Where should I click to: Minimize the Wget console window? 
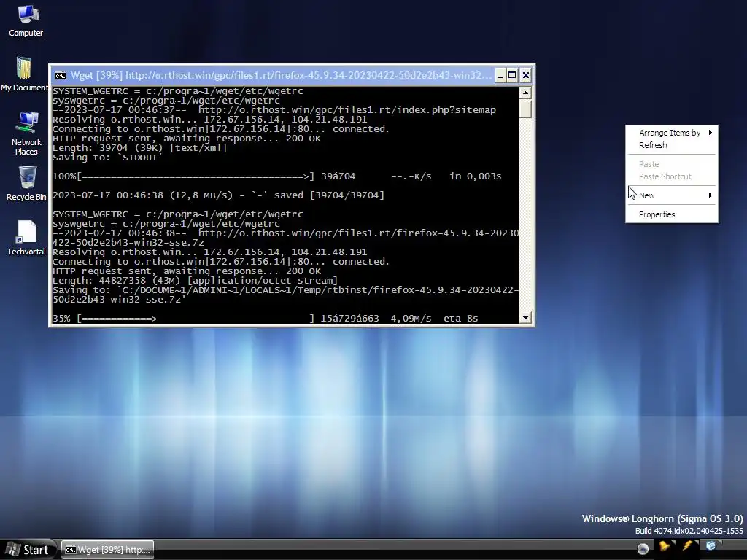[500, 75]
